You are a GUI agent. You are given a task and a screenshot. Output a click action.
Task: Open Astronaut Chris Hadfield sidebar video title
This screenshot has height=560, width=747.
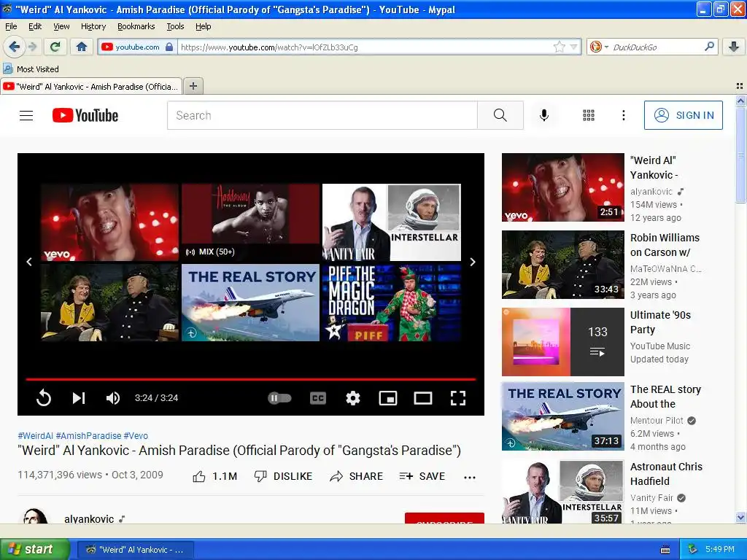pos(666,474)
